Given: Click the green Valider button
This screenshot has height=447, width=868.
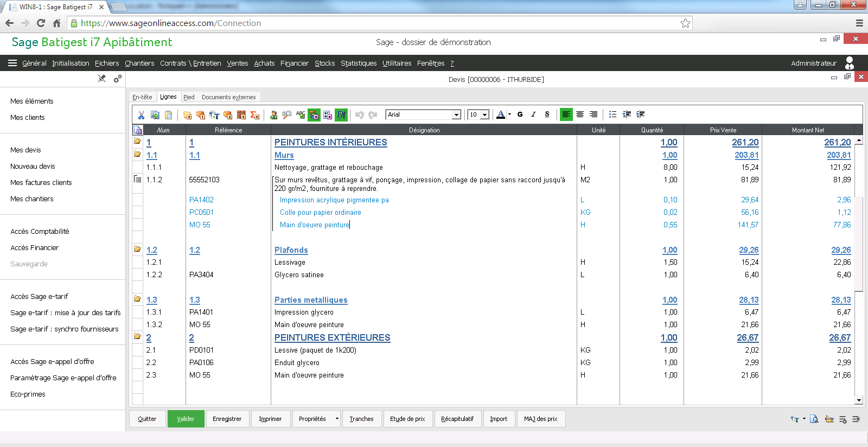Looking at the screenshot, I should (186, 419).
